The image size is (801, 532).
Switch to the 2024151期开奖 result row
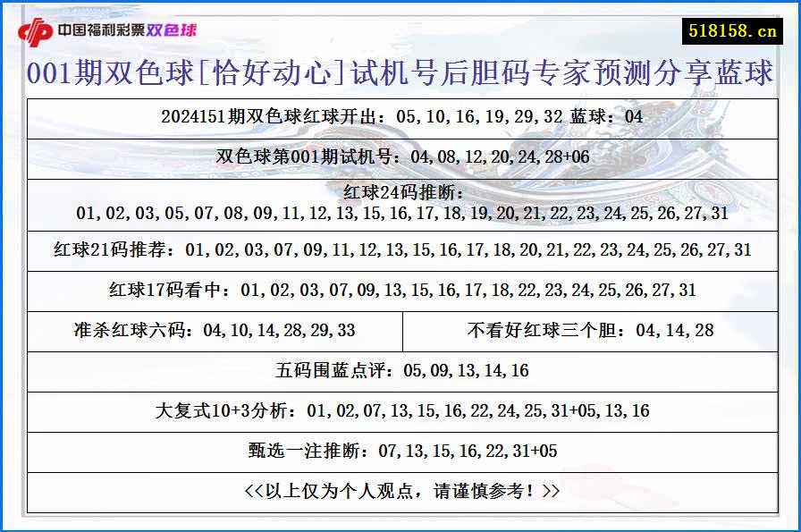click(x=400, y=116)
